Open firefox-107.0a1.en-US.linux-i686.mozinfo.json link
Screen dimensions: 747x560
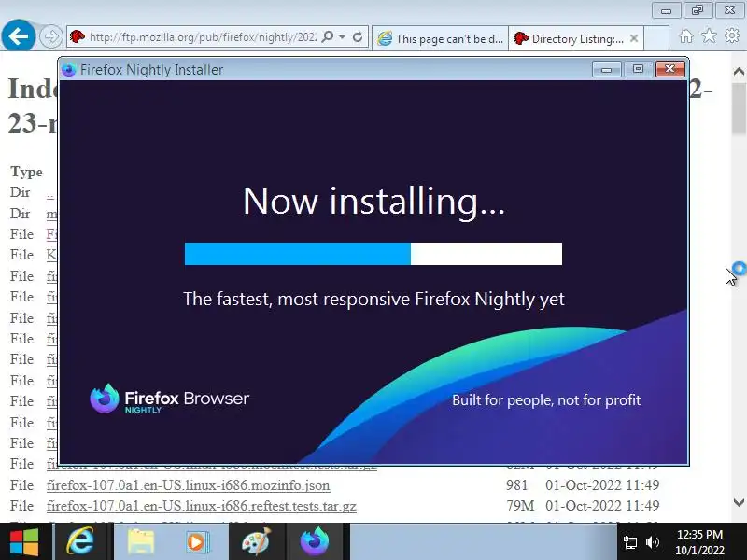coord(189,485)
